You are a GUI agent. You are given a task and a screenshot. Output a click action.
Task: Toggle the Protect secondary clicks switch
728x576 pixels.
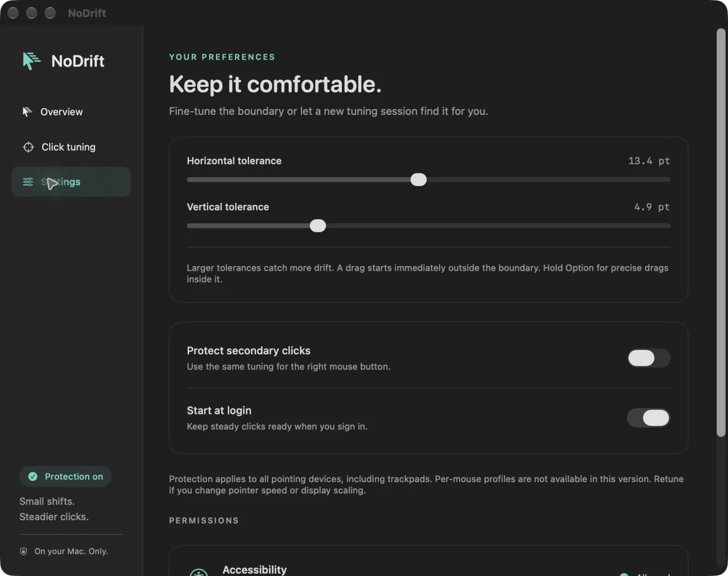point(648,358)
